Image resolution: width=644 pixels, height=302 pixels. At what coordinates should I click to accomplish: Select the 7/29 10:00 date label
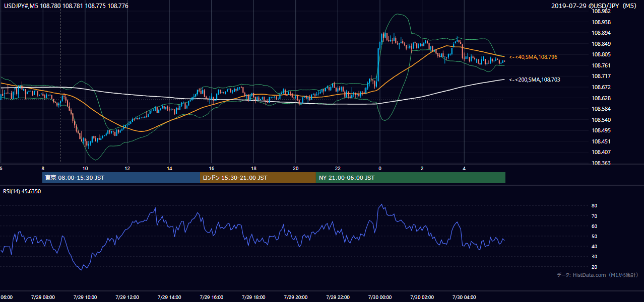pyautogui.click(x=85, y=297)
